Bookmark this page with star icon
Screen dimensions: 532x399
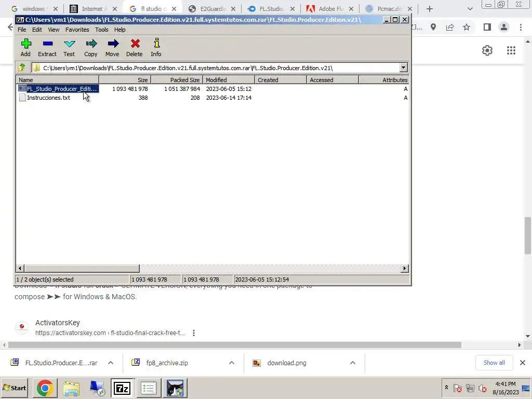click(x=467, y=27)
